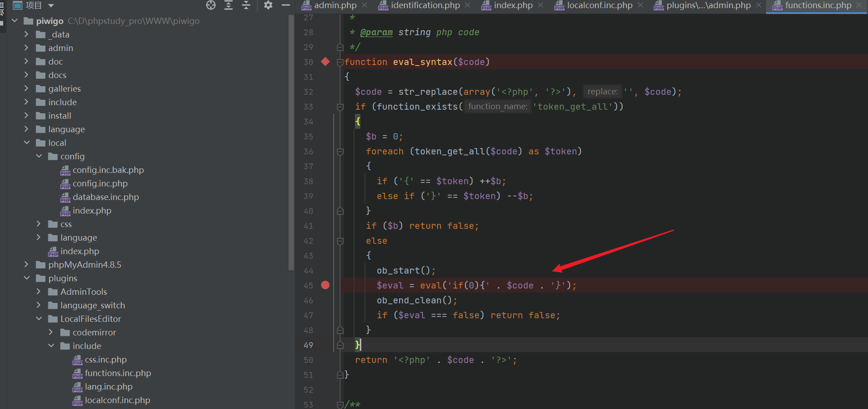Click the Collapse All icon in project toolbar
The width and height of the screenshot is (868, 409).
(x=246, y=5)
